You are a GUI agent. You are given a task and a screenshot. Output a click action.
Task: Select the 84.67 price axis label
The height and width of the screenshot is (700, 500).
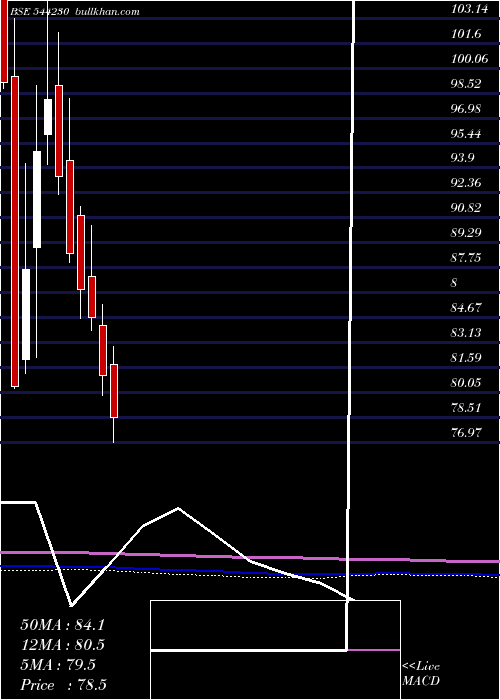(466, 308)
